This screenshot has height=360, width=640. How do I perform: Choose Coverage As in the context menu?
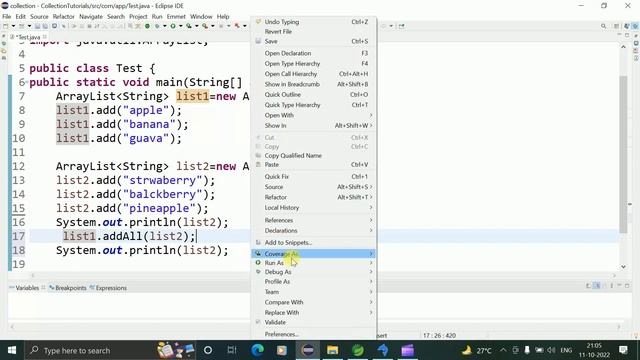pos(313,254)
